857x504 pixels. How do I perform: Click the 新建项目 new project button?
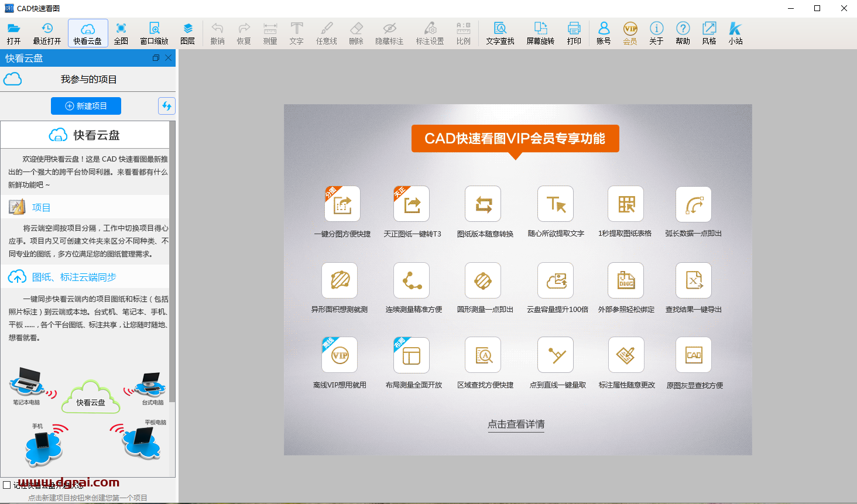click(x=85, y=106)
